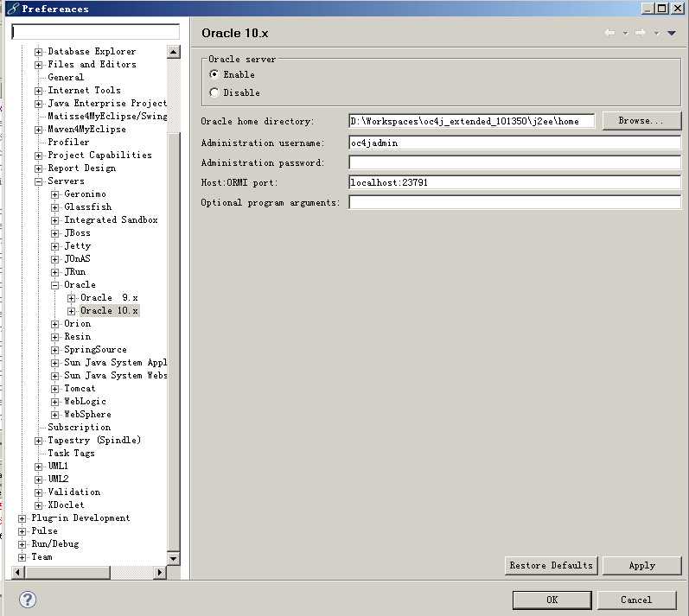Expand the Pulse tree node
This screenshot has height=616, width=689.
click(22, 531)
